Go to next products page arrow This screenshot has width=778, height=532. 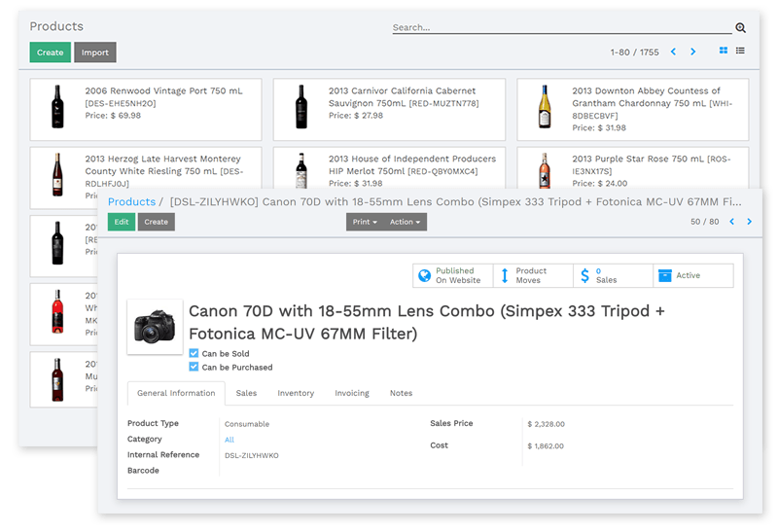tap(693, 52)
